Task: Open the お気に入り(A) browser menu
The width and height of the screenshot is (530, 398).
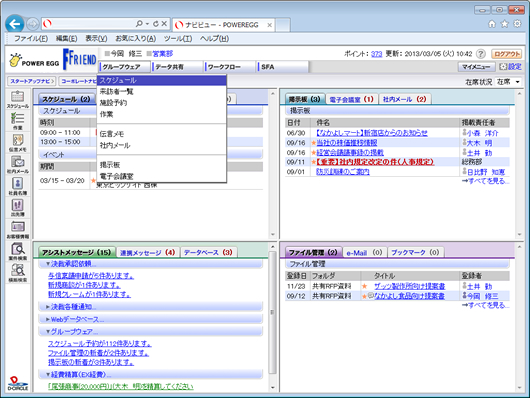Action: pyautogui.click(x=136, y=39)
